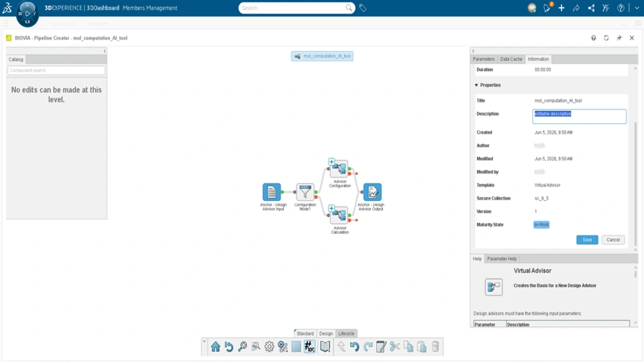Click the Undo arrow in toolbar
The image size is (644, 362).
[354, 347]
